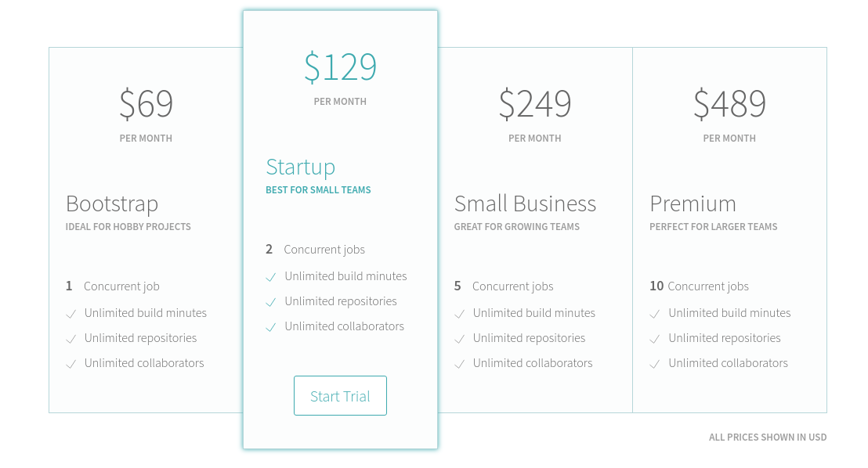
Task: Click Small Business unlimited repositories checkmark
Action: 459,339
